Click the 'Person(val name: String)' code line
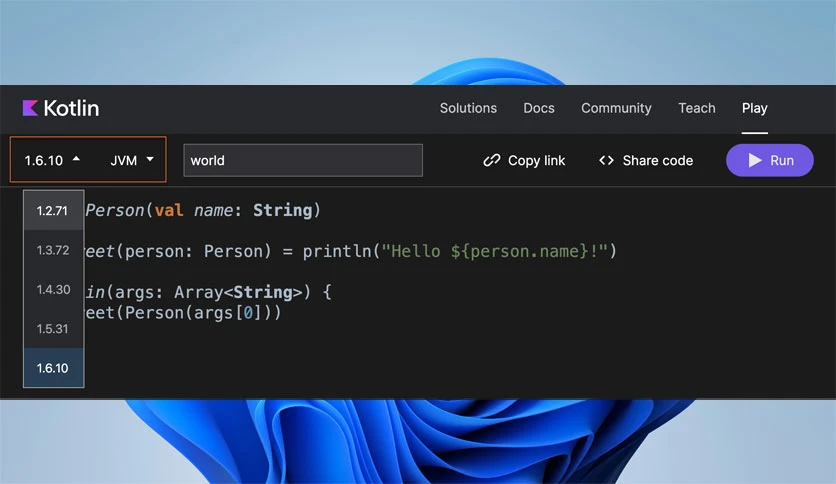 [x=203, y=210]
